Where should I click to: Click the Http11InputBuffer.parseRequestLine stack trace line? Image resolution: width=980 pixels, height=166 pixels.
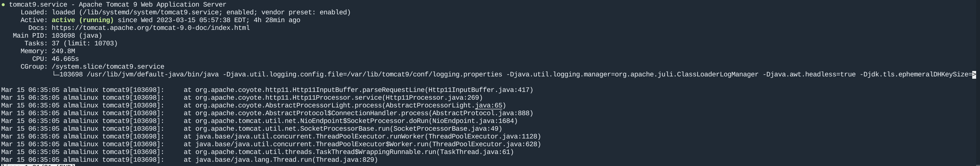pyautogui.click(x=358, y=90)
